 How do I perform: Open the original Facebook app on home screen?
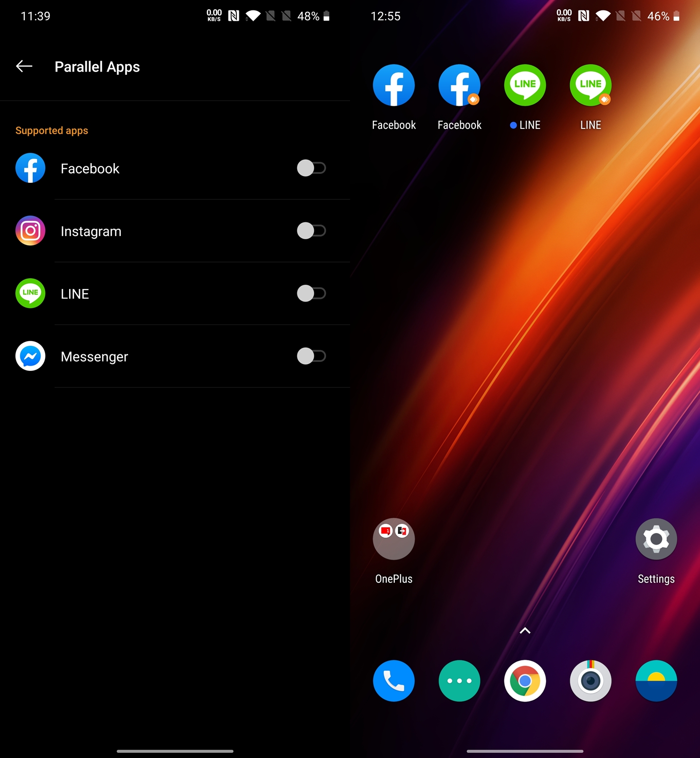pyautogui.click(x=393, y=86)
